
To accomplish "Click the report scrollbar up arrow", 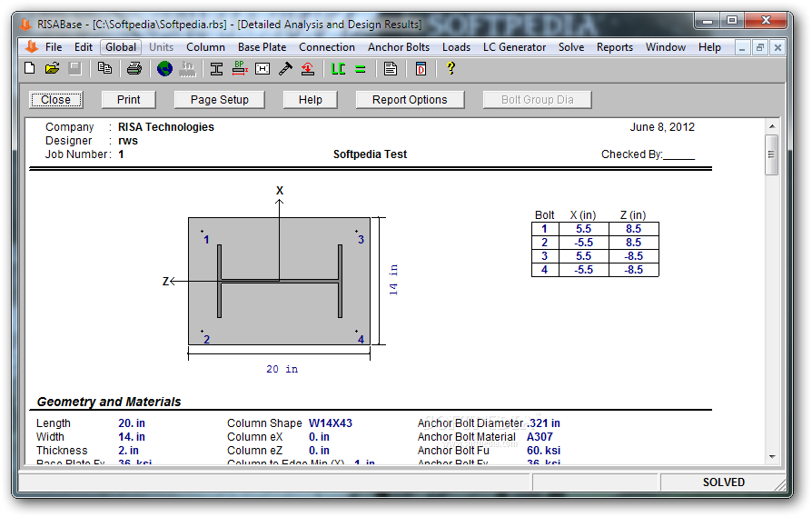I will [x=772, y=126].
